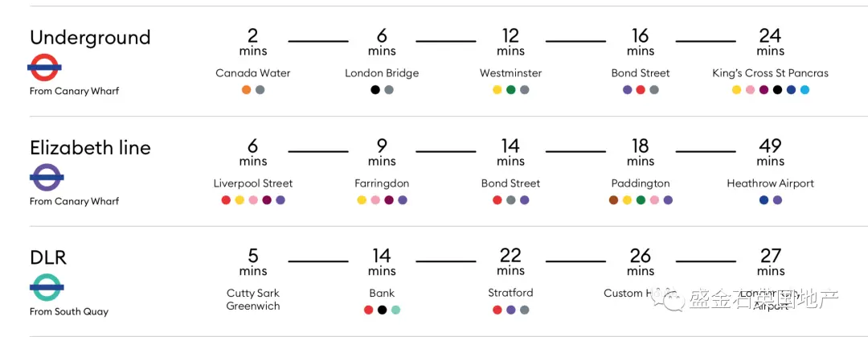Click the Canada Water station label

(253, 73)
